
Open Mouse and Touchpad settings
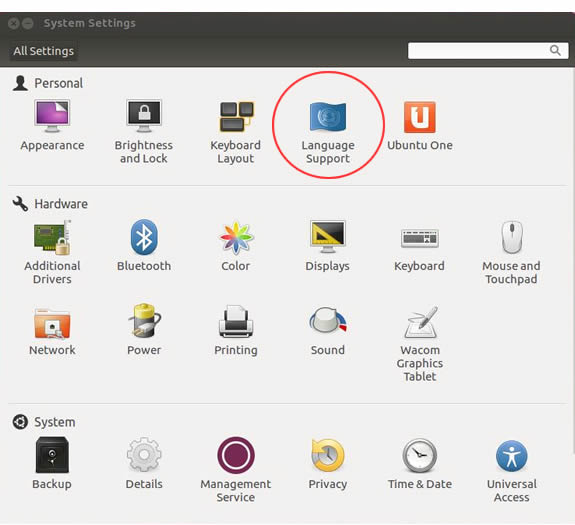pyautogui.click(x=512, y=252)
